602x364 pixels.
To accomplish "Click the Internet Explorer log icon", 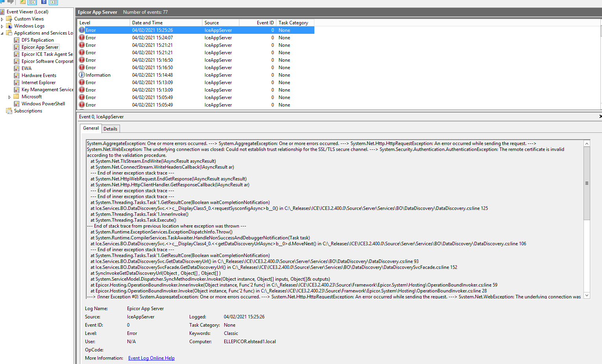I will (x=17, y=83).
